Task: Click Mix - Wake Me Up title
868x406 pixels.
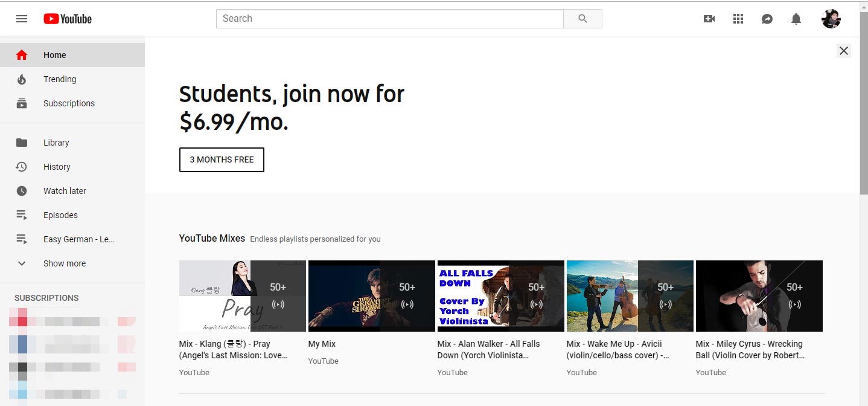Action: (618, 349)
